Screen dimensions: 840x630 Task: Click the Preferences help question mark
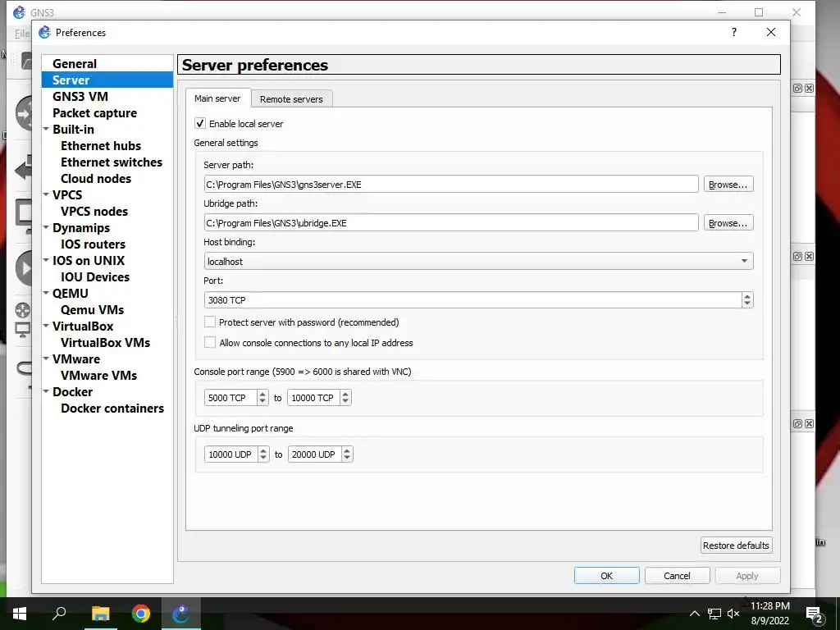[734, 32]
